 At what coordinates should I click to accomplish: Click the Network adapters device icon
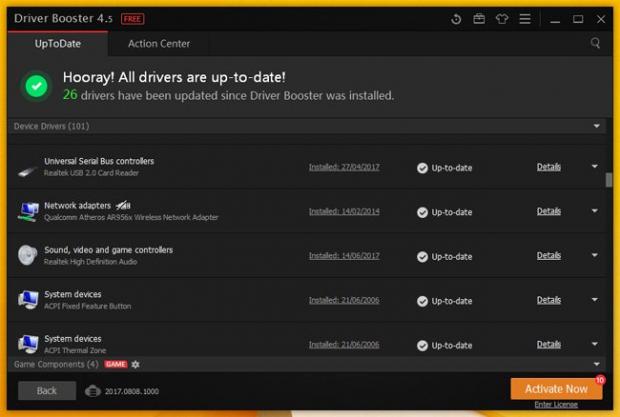click(x=27, y=212)
